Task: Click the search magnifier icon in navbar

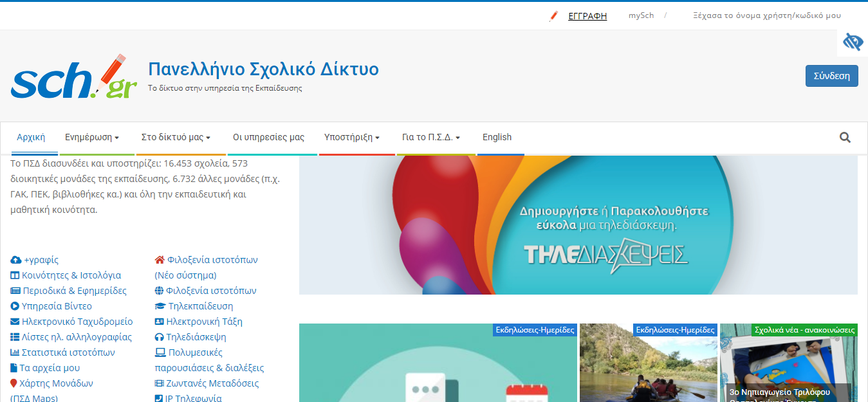Action: click(x=845, y=137)
